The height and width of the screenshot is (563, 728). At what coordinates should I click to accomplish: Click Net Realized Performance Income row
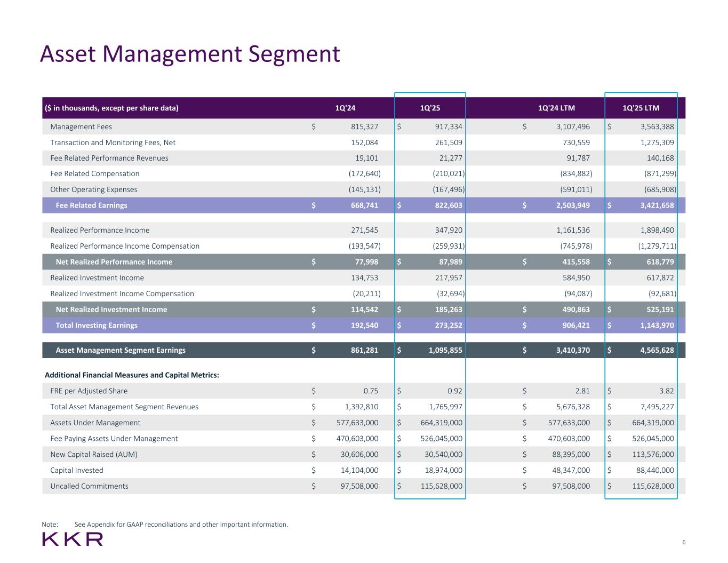[364, 262]
